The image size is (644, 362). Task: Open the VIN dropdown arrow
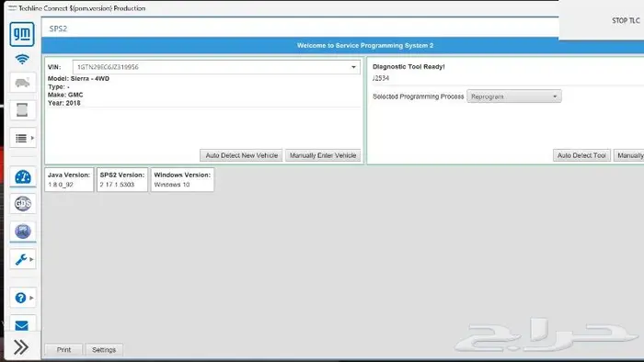(x=353, y=67)
